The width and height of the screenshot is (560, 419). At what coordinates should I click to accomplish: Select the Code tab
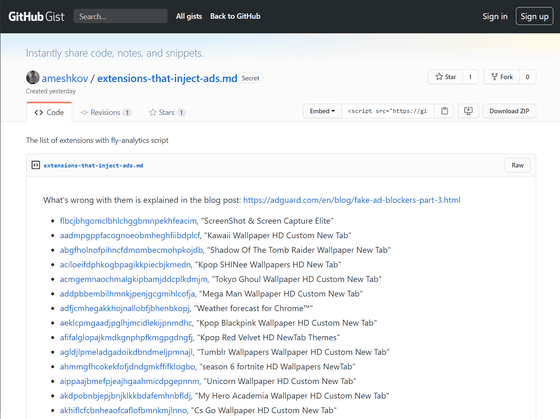coord(49,112)
